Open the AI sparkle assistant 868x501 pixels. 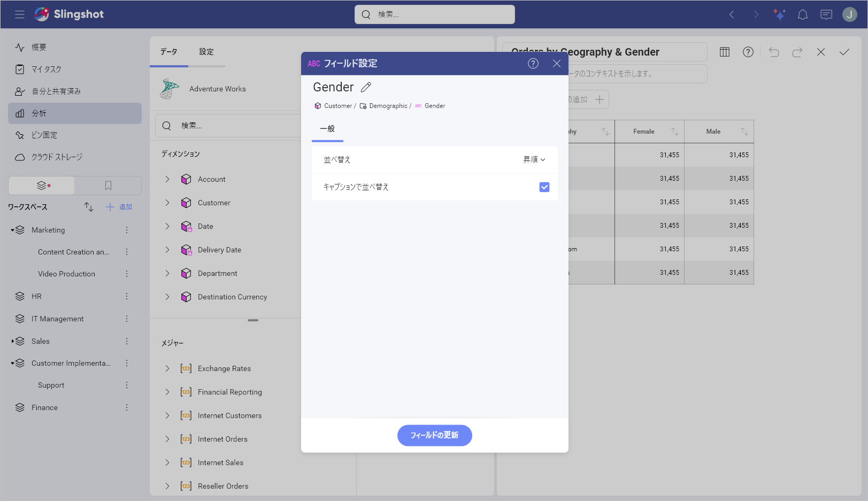(x=779, y=14)
